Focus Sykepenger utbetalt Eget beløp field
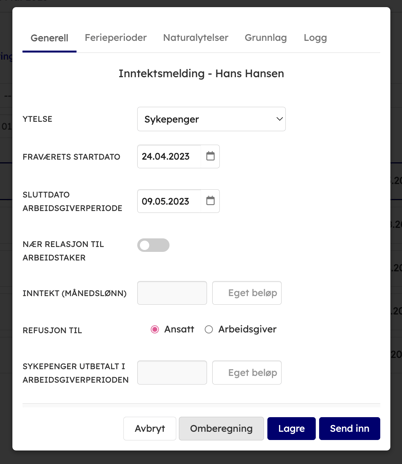 (247, 373)
